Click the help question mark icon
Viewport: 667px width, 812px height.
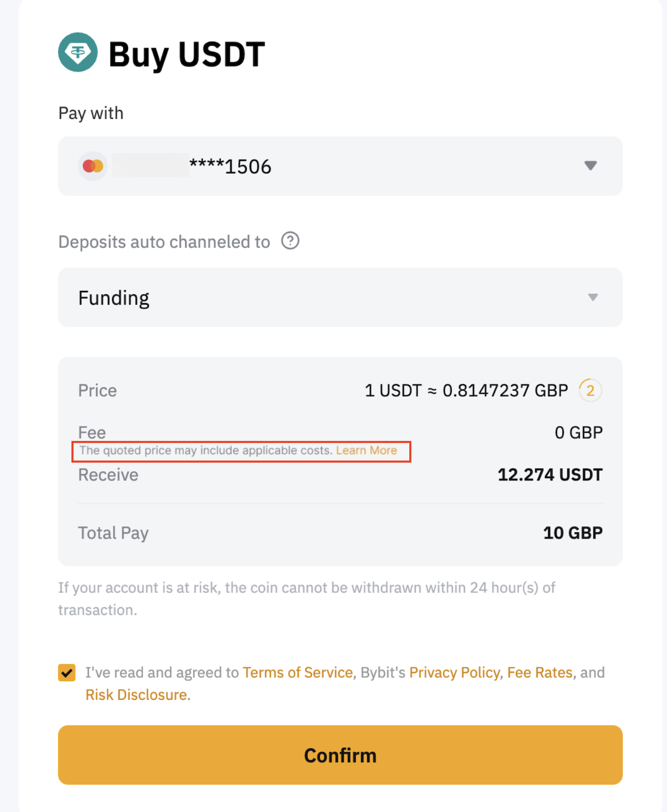pos(290,240)
